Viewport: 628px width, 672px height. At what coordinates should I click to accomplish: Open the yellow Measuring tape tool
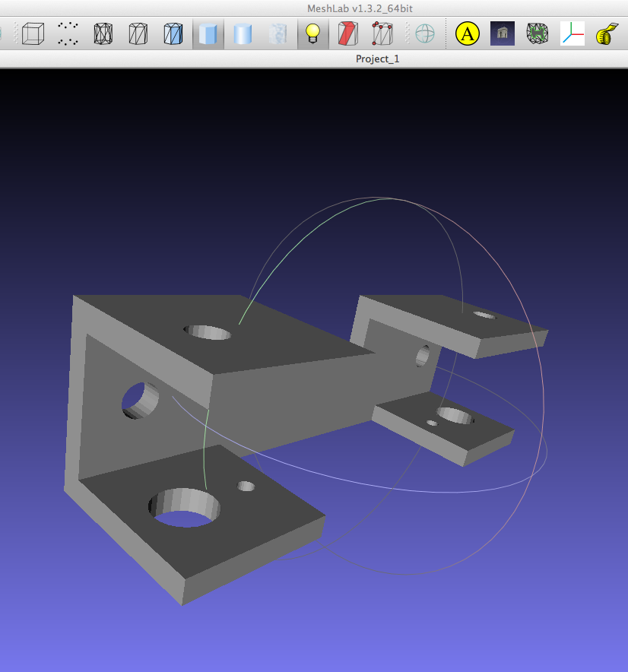[607, 33]
